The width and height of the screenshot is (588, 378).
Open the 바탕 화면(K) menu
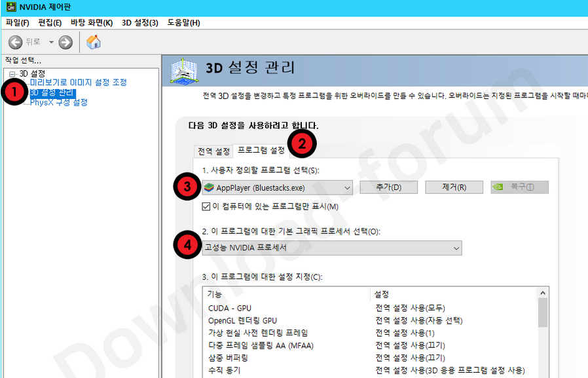(x=92, y=23)
